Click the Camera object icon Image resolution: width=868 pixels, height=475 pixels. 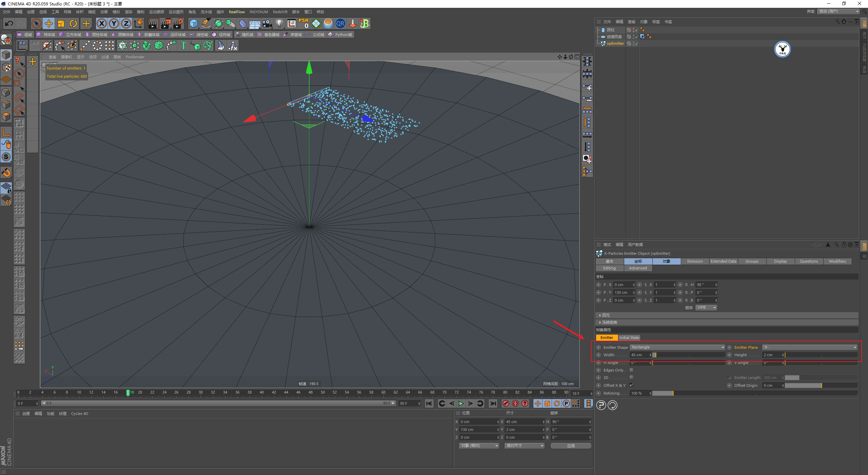coord(267,23)
